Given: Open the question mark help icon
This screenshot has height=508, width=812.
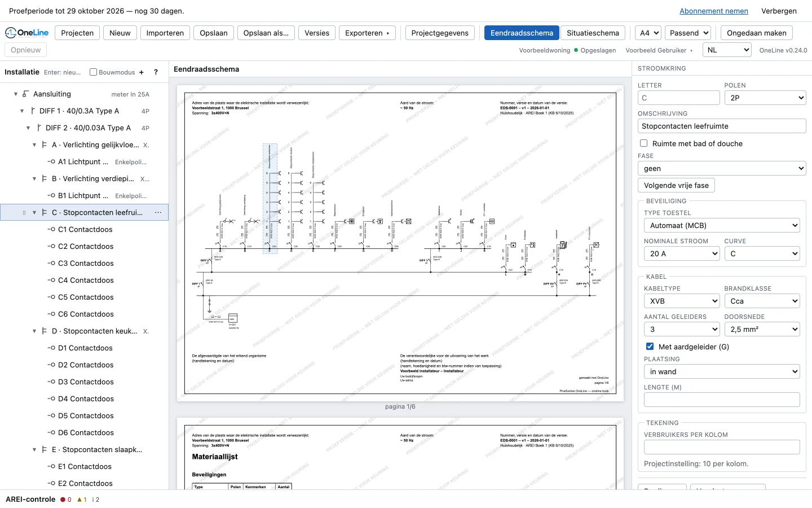Looking at the screenshot, I should point(156,72).
